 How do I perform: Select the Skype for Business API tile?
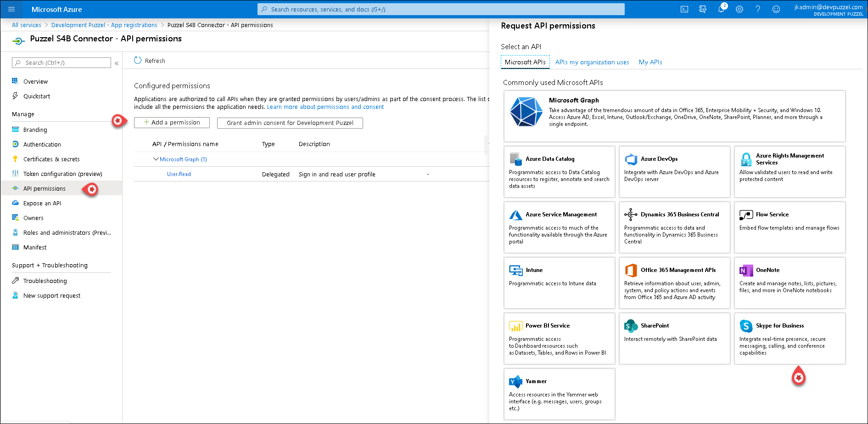click(790, 339)
